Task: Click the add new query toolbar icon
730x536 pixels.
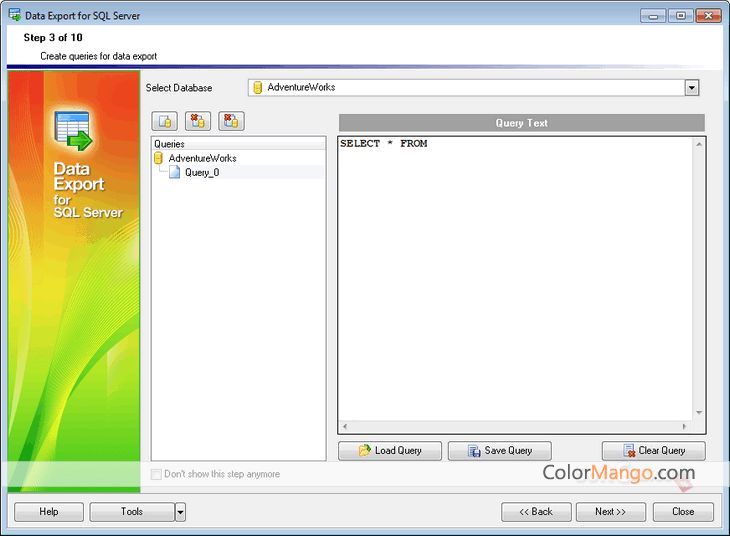Action: coord(164,122)
